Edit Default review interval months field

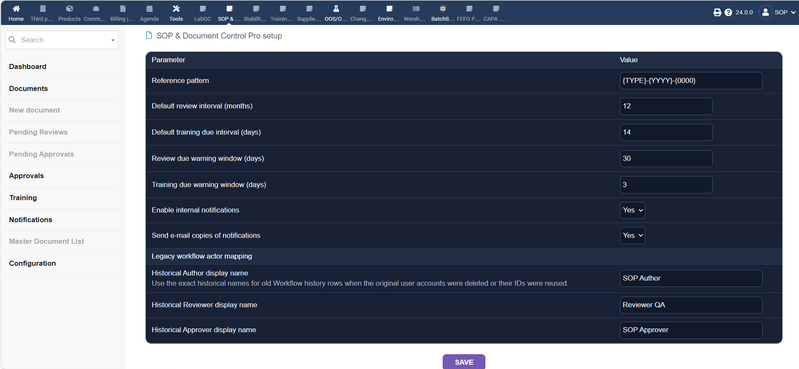click(x=666, y=107)
